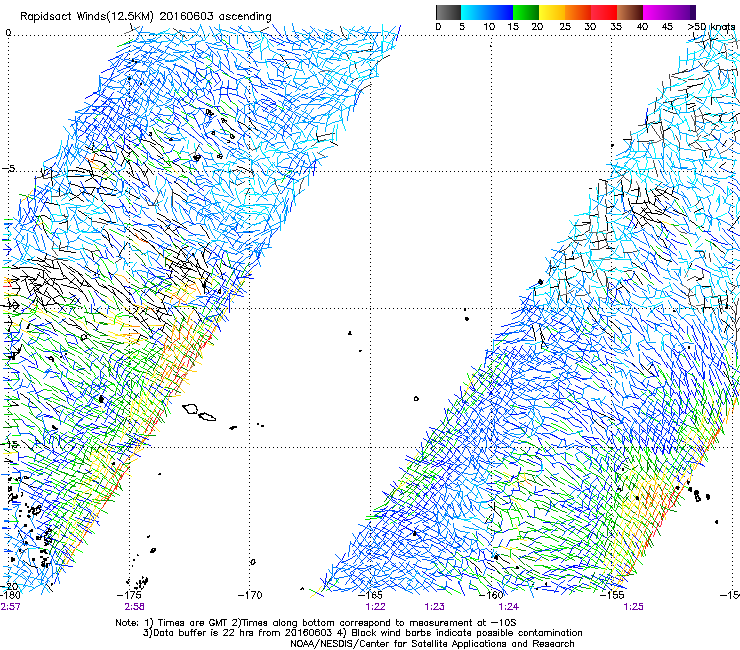Select the green 15-20 knots legend color
Image resolution: width=740 pixels, height=650 pixels.
click(x=526, y=12)
